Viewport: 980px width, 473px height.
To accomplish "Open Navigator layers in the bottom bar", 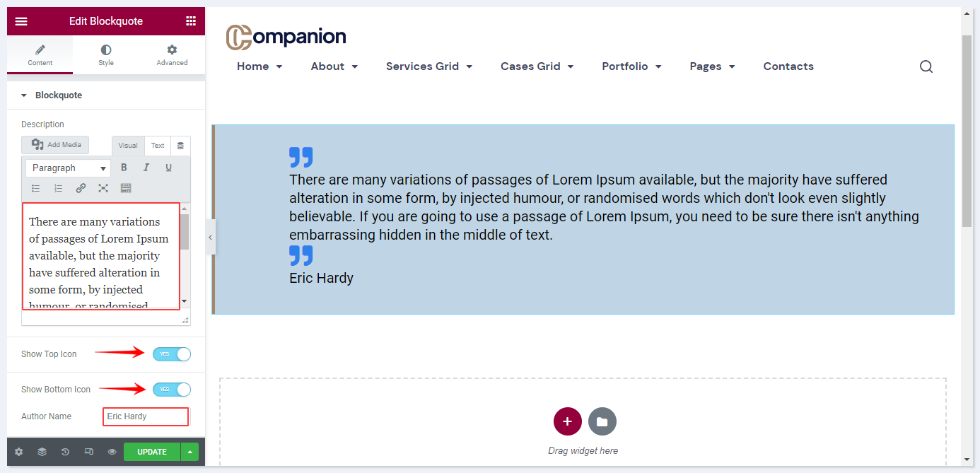I will 42,452.
